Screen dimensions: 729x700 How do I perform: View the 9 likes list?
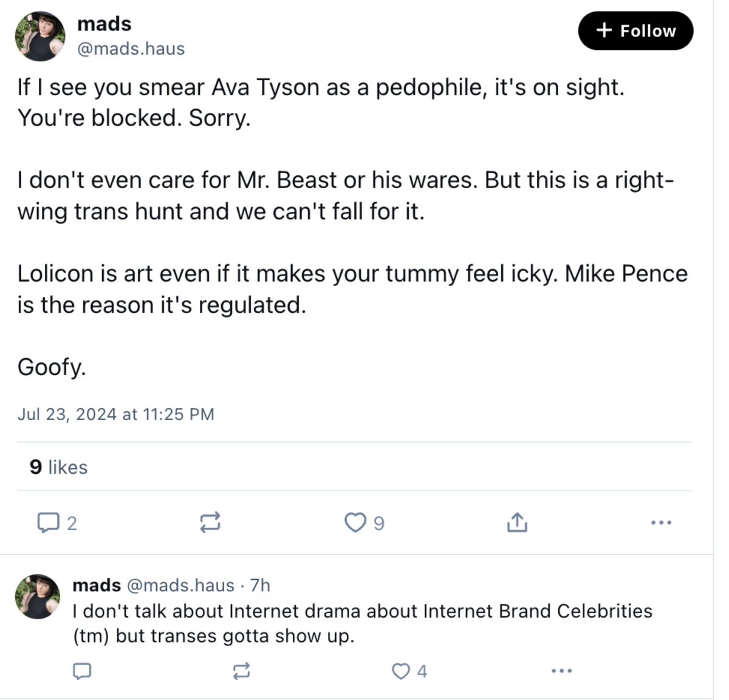58,467
